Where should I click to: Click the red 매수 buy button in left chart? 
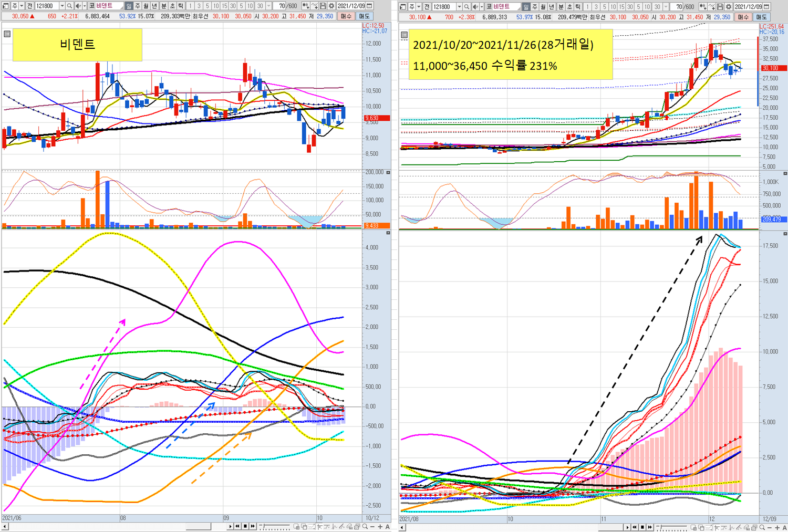pyautogui.click(x=346, y=16)
